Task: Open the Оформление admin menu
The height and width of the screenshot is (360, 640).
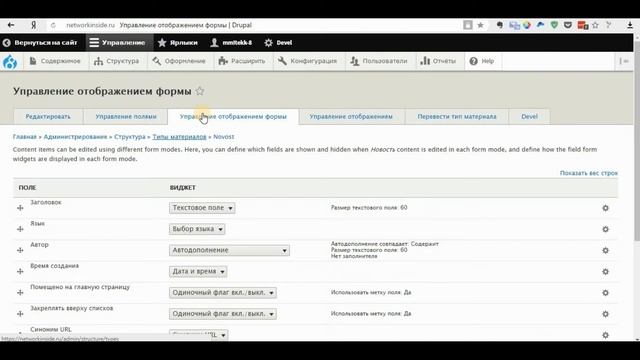Action: click(x=179, y=61)
